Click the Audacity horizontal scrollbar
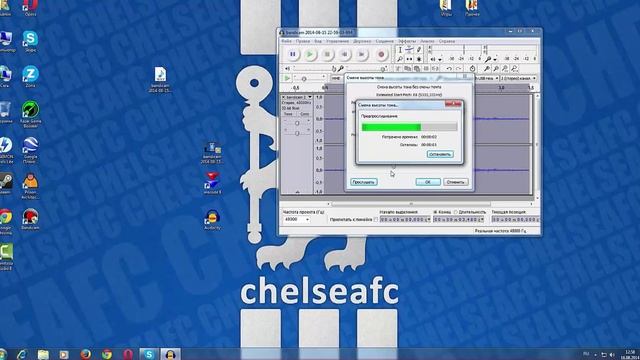 coord(411,204)
